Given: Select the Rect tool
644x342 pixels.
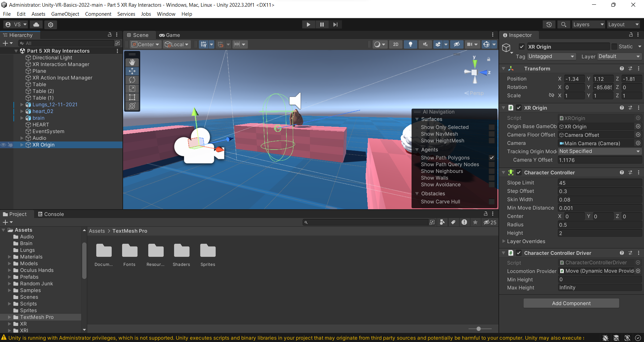Looking at the screenshot, I should tap(132, 97).
